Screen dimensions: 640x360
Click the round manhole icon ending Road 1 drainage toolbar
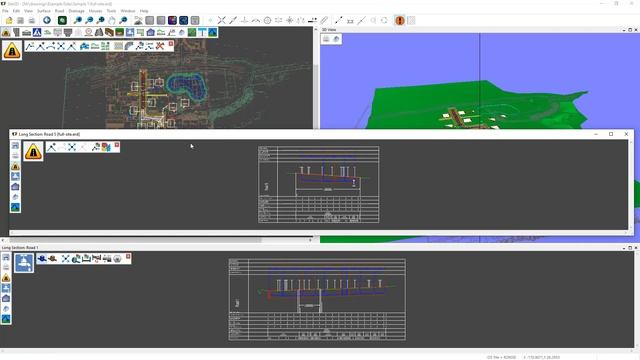(117, 259)
